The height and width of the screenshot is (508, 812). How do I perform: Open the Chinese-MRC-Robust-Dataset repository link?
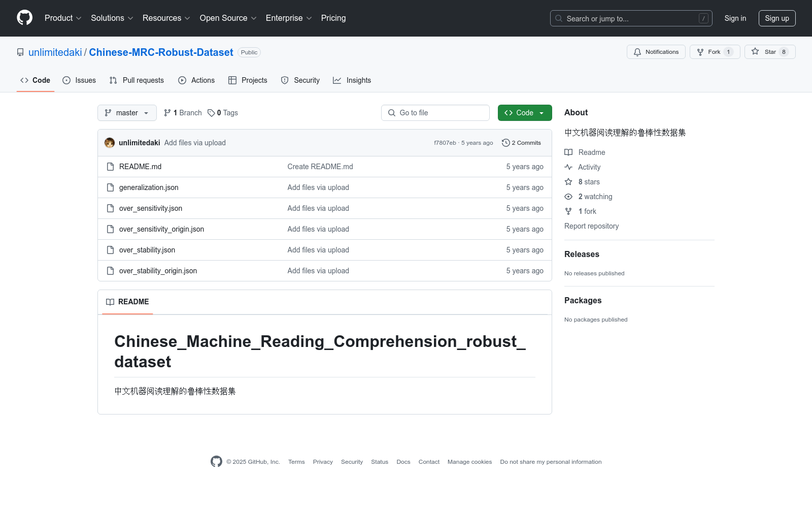click(161, 52)
